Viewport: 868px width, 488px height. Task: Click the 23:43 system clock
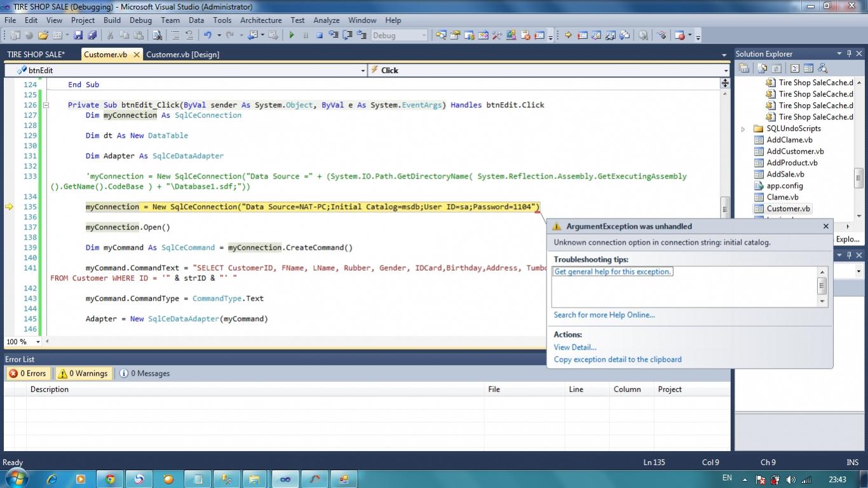(837, 479)
